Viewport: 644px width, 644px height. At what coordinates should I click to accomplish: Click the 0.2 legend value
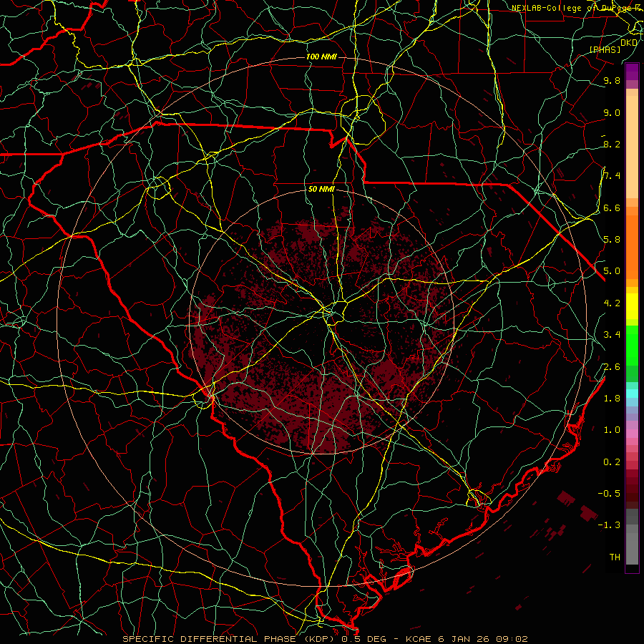tap(612, 462)
